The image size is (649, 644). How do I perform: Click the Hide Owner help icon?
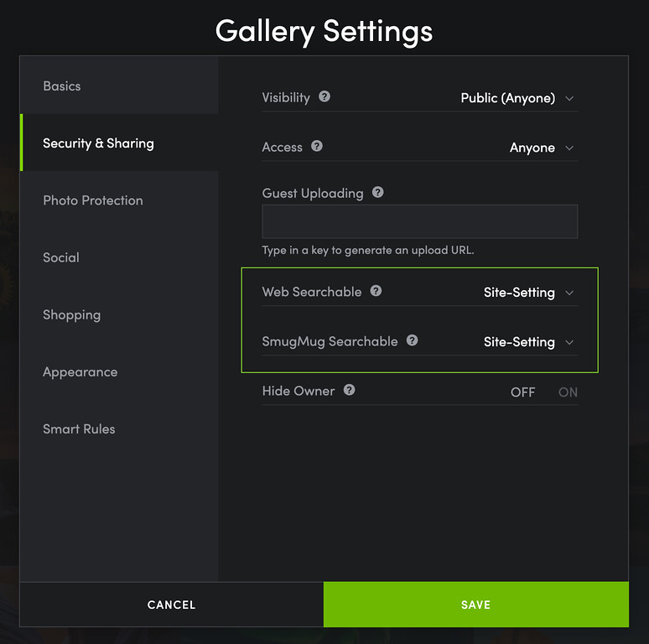[350, 390]
